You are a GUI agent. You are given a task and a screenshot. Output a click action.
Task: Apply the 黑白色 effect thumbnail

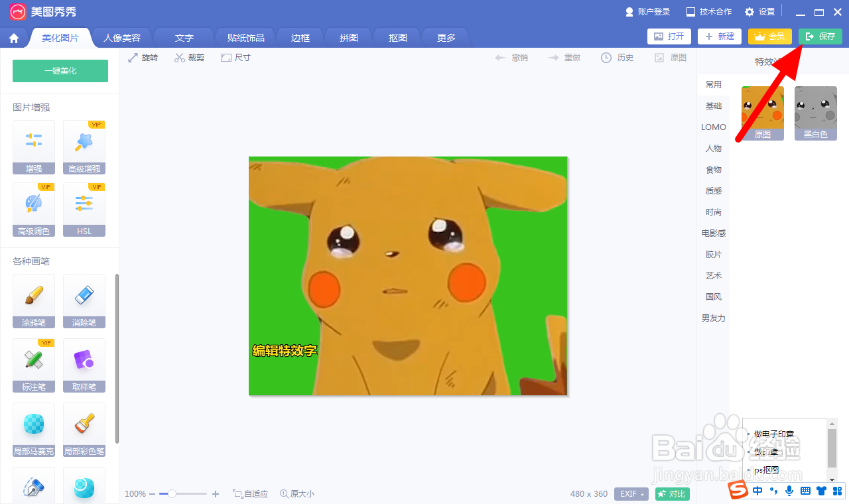click(816, 113)
